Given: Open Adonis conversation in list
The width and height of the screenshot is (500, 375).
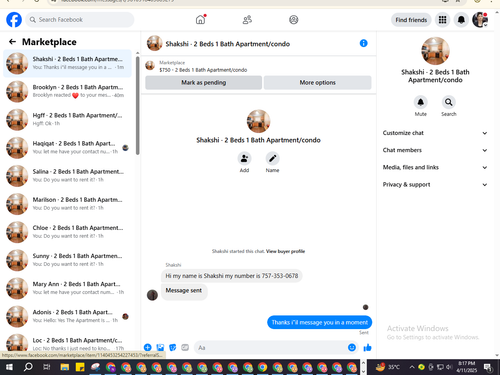Looking at the screenshot, I should pyautogui.click(x=67, y=316).
